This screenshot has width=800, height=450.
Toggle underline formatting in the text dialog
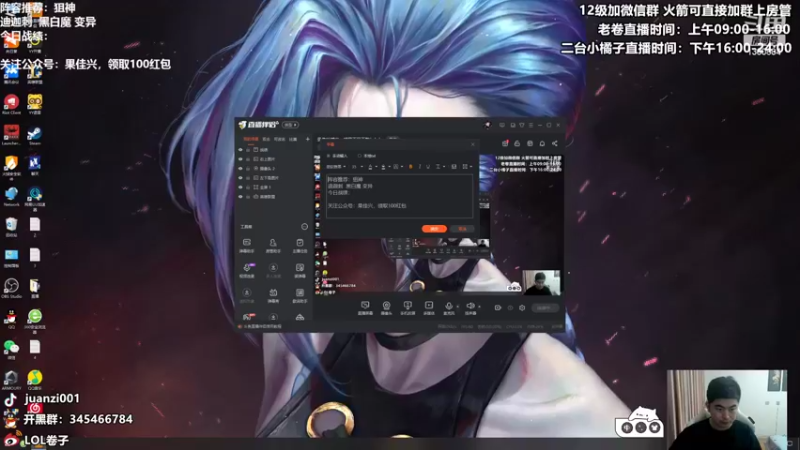(x=428, y=166)
